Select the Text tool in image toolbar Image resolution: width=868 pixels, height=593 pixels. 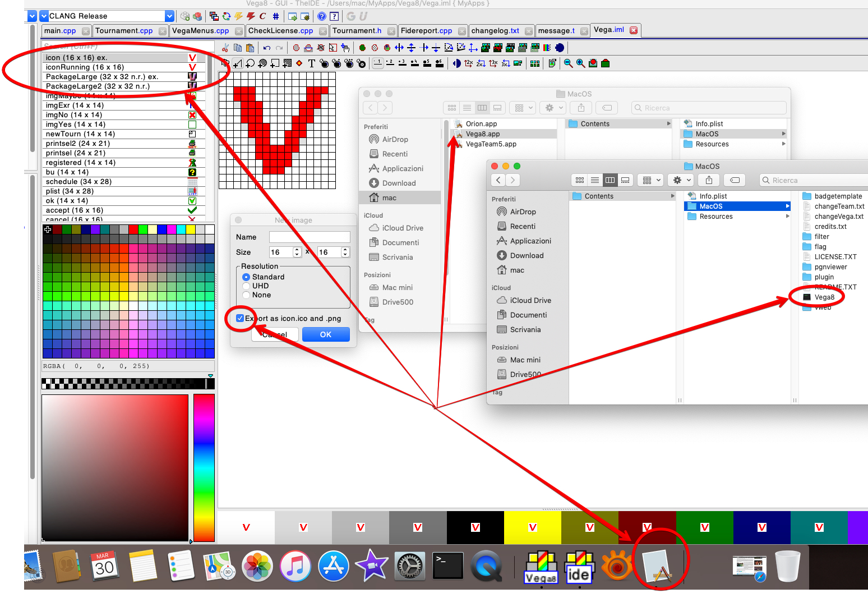(311, 63)
